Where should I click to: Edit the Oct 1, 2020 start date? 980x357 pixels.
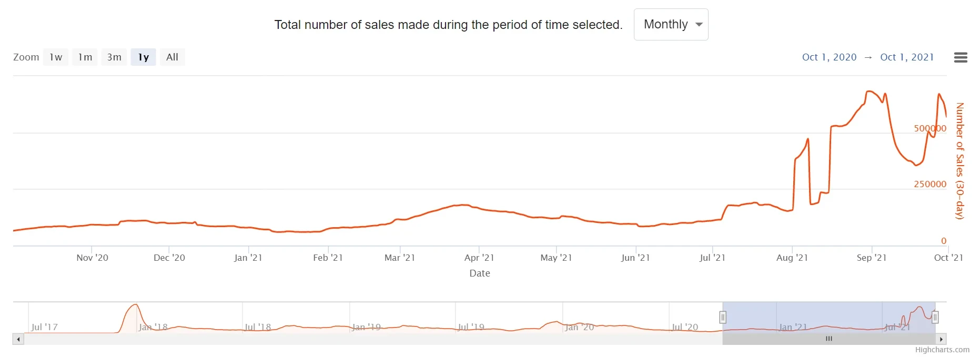tap(829, 57)
